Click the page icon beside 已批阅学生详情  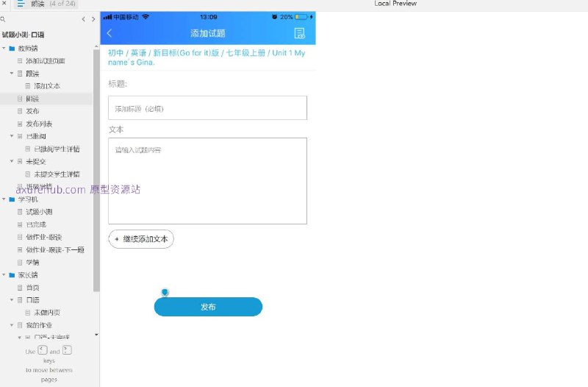coord(28,149)
